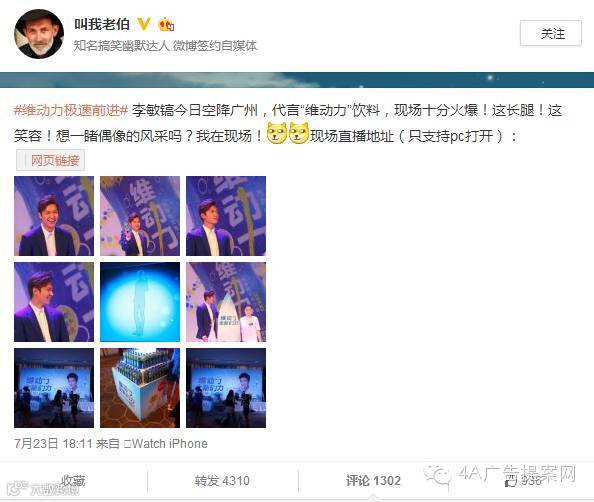The width and height of the screenshot is (594, 502).
Task: Open username 叫我老伯 profile link
Action: pyautogui.click(x=102, y=24)
